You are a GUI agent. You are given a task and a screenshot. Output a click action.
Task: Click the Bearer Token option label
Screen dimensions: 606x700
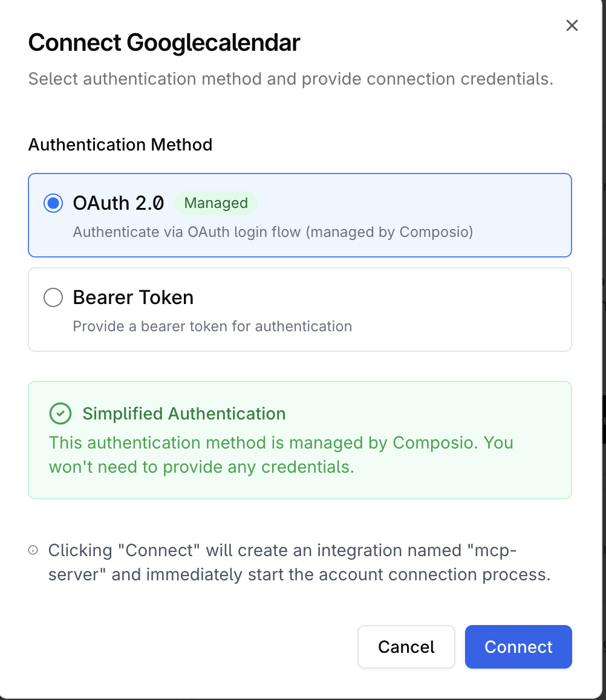click(133, 297)
